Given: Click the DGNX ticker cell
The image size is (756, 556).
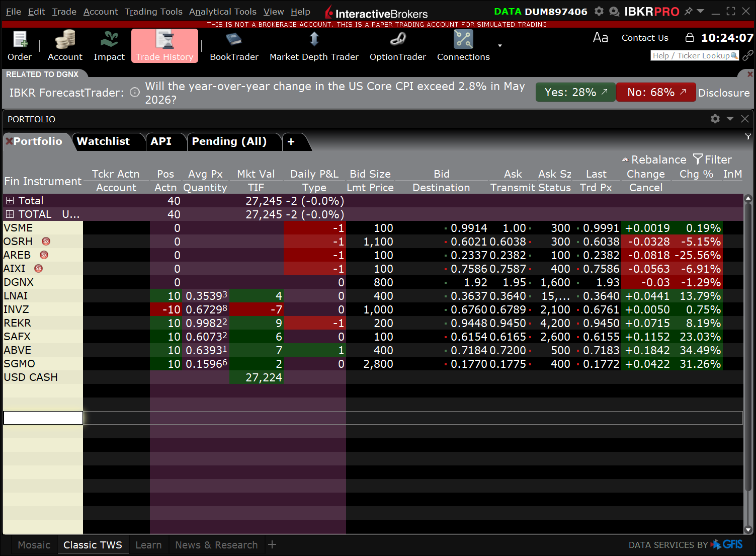Looking at the screenshot, I should click(43, 282).
